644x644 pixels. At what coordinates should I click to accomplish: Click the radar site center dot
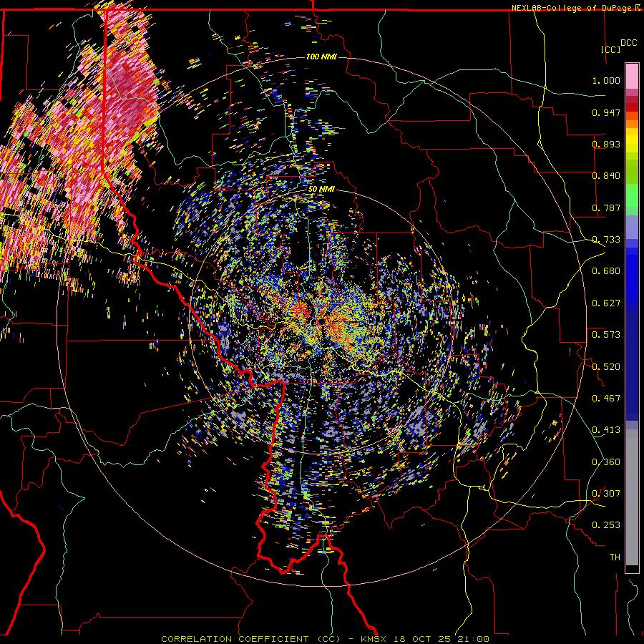point(321,321)
